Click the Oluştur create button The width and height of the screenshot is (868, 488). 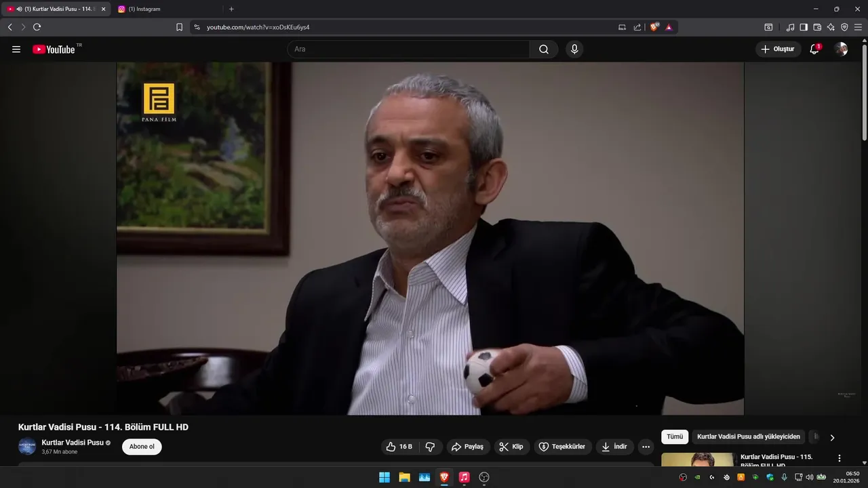click(778, 49)
